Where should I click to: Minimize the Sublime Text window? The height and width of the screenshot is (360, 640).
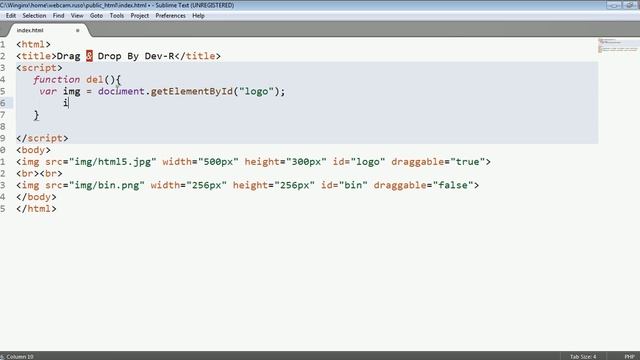point(613,5)
